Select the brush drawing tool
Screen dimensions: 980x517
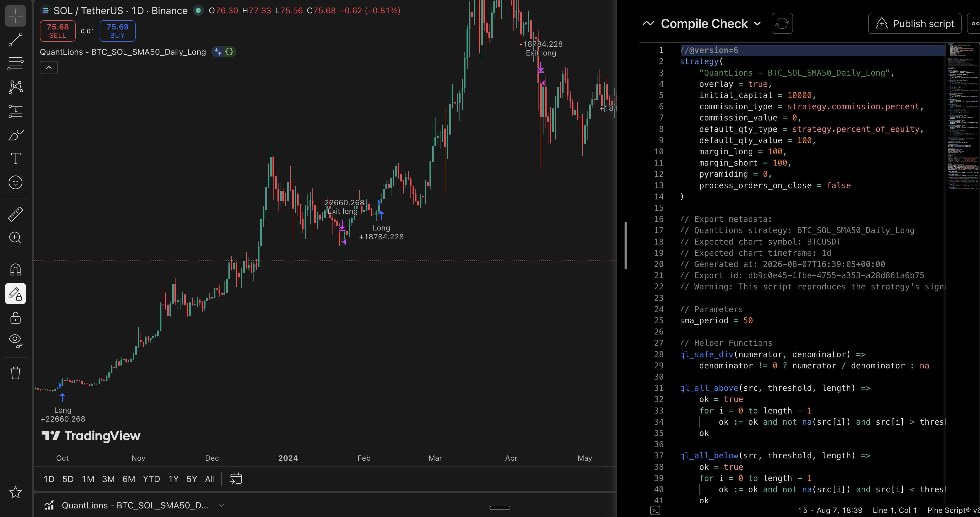pos(16,135)
